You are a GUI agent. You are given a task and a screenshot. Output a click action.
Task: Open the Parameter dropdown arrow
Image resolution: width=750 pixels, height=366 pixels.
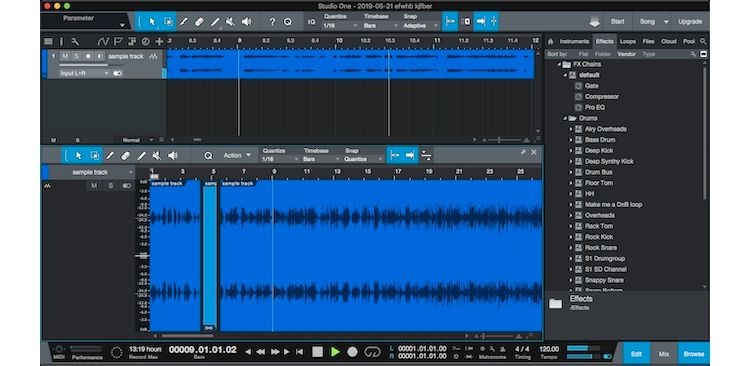click(x=122, y=25)
